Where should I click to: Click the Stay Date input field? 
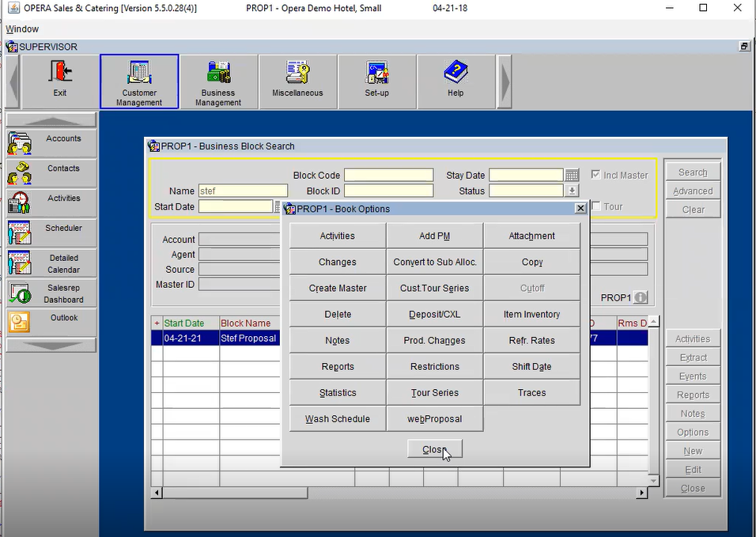point(526,175)
